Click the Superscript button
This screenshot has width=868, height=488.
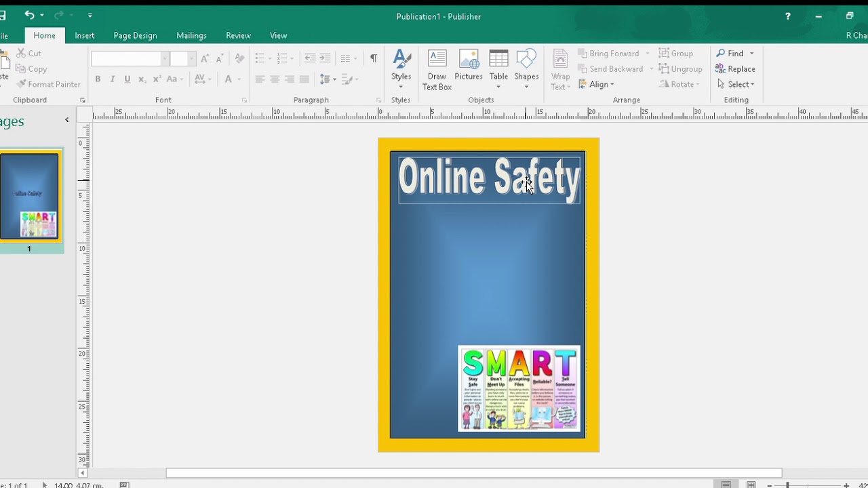click(x=157, y=79)
